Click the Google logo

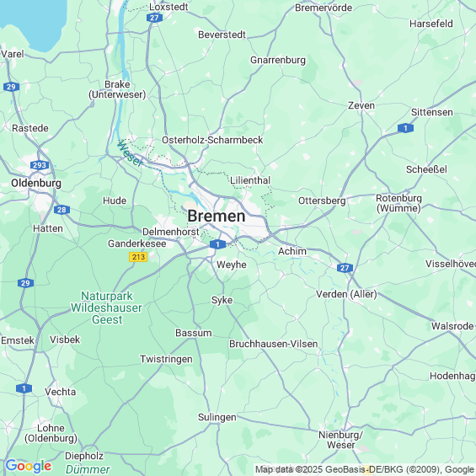tap(29, 466)
